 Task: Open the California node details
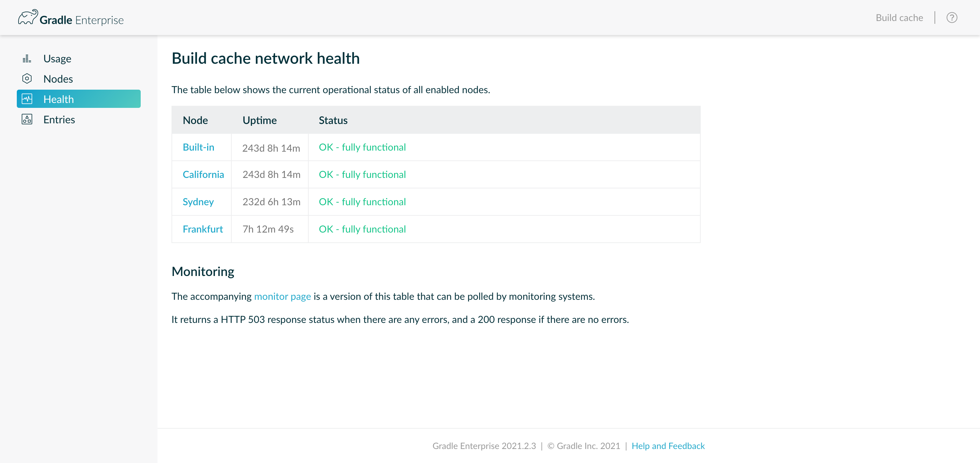[203, 174]
